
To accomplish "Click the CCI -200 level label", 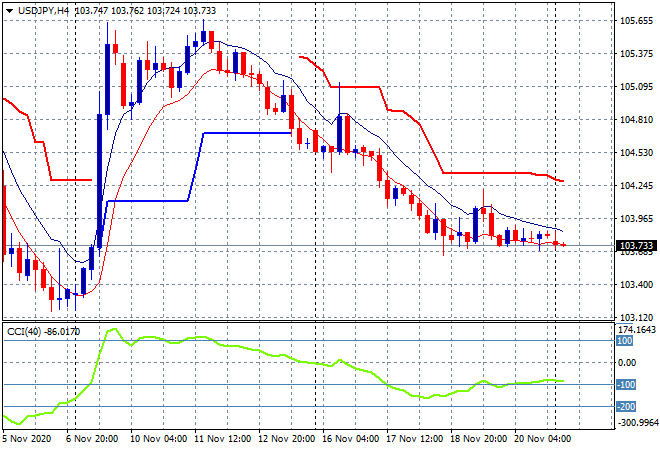I will point(625,406).
